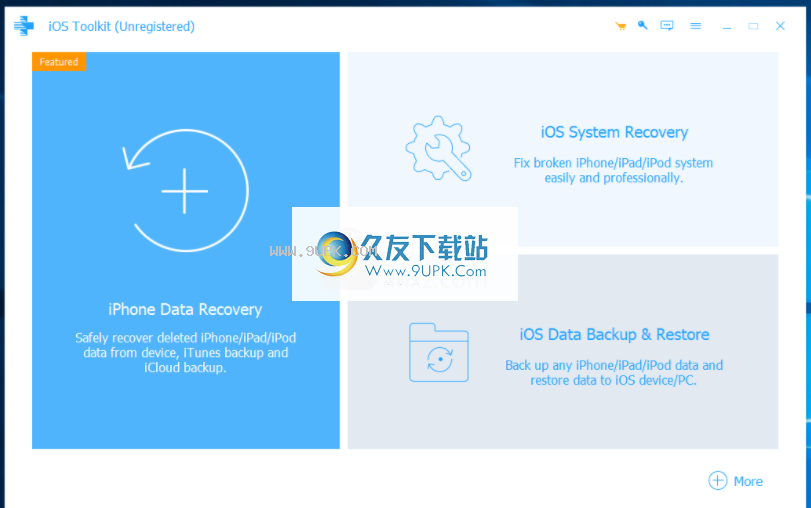This screenshot has width=811, height=508.
Task: Click the folder backup sync icon
Action: tap(439, 352)
